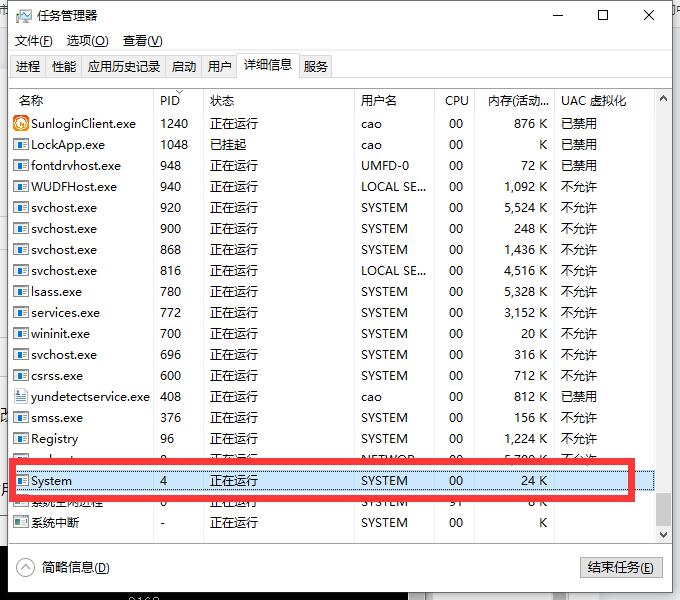Click the yundetectservice.exe document icon
The width and height of the screenshot is (680, 600).
coord(21,396)
